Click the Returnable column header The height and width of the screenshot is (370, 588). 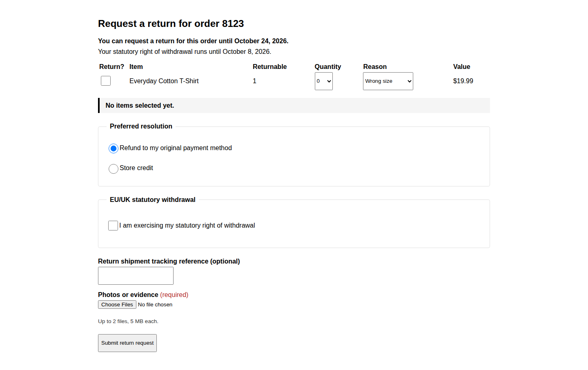pyautogui.click(x=270, y=67)
